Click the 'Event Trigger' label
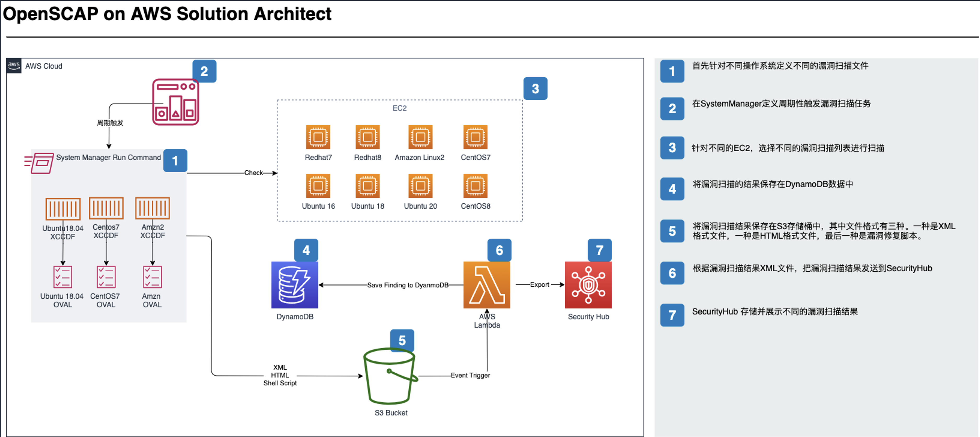 coord(470,375)
